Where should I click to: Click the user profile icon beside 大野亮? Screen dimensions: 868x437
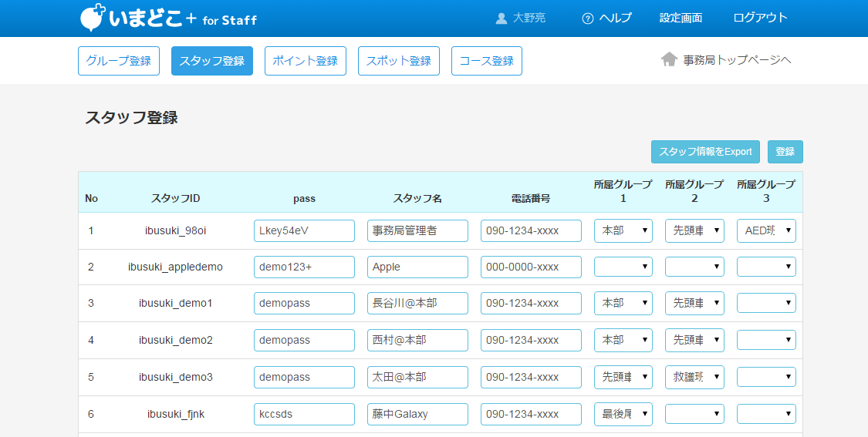tap(502, 18)
